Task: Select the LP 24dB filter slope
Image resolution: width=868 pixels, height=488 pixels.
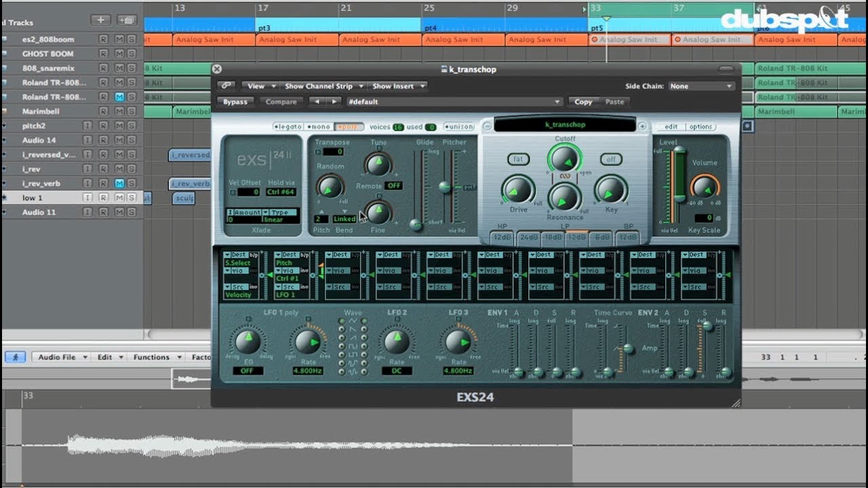Action: coord(528,237)
